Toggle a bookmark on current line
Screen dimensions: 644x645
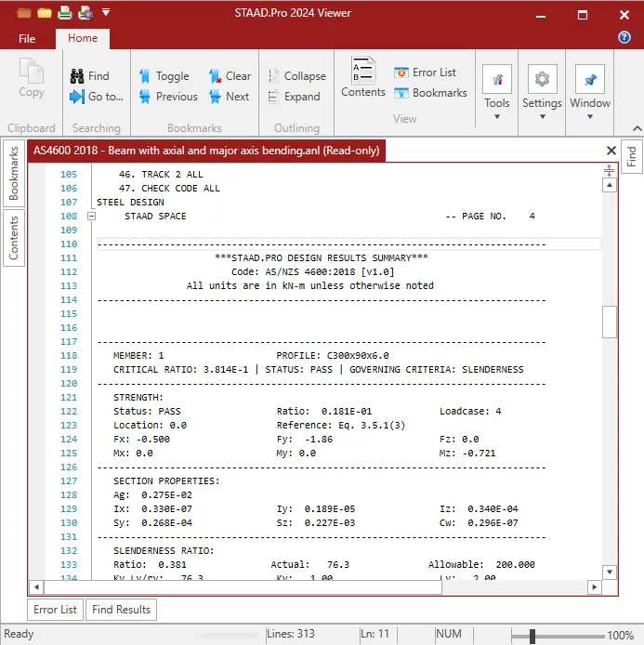pyautogui.click(x=164, y=76)
